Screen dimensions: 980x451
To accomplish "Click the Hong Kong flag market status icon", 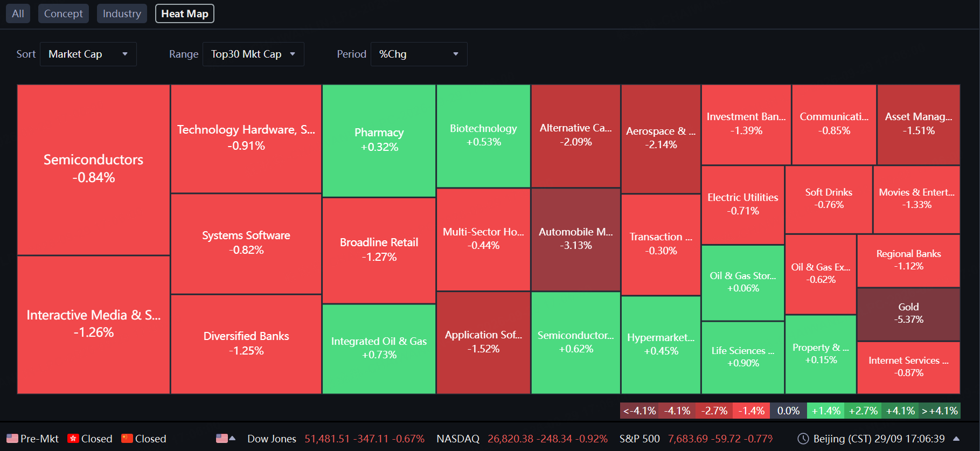I will point(73,439).
